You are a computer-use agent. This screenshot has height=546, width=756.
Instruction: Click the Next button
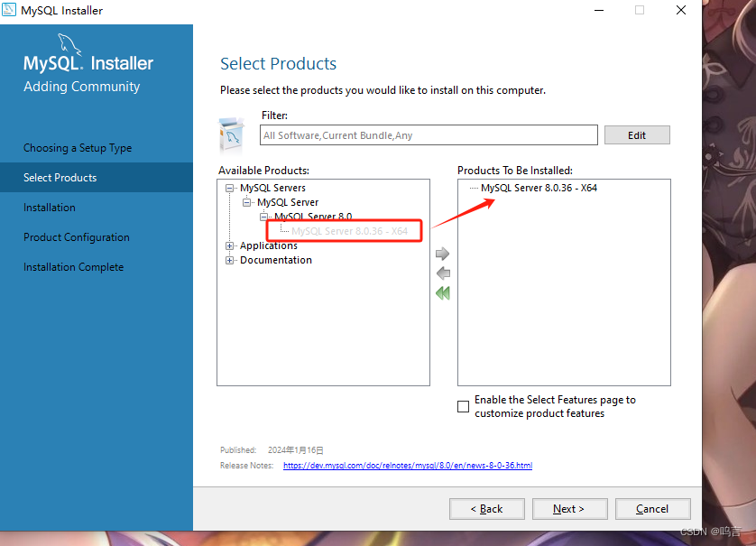point(570,509)
